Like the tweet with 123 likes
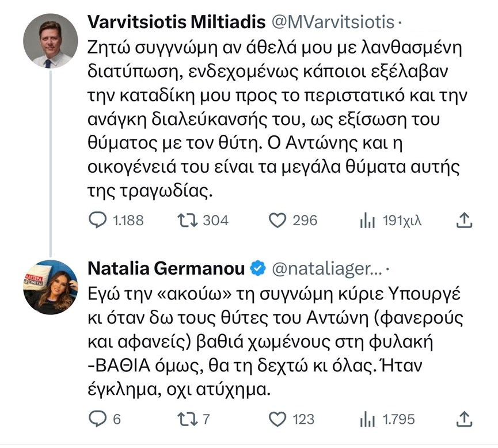 (x=279, y=419)
